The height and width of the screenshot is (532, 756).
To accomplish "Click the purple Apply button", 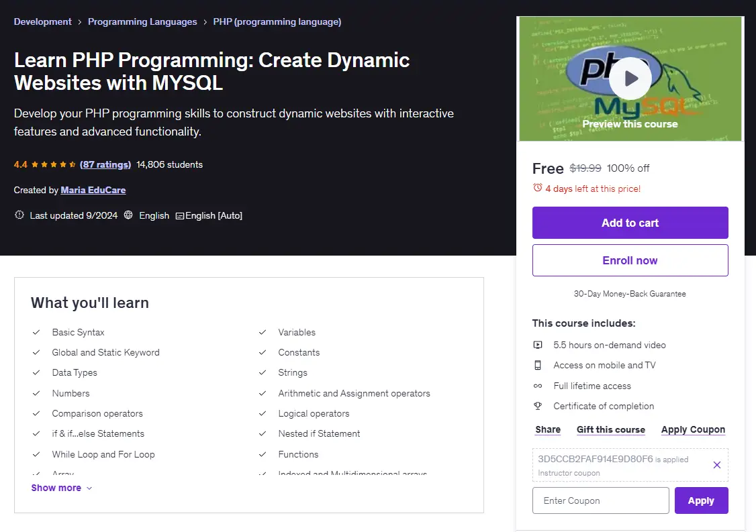I will (701, 500).
